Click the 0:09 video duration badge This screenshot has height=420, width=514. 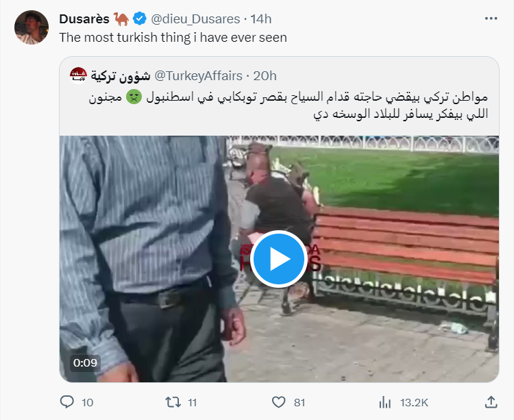point(85,362)
